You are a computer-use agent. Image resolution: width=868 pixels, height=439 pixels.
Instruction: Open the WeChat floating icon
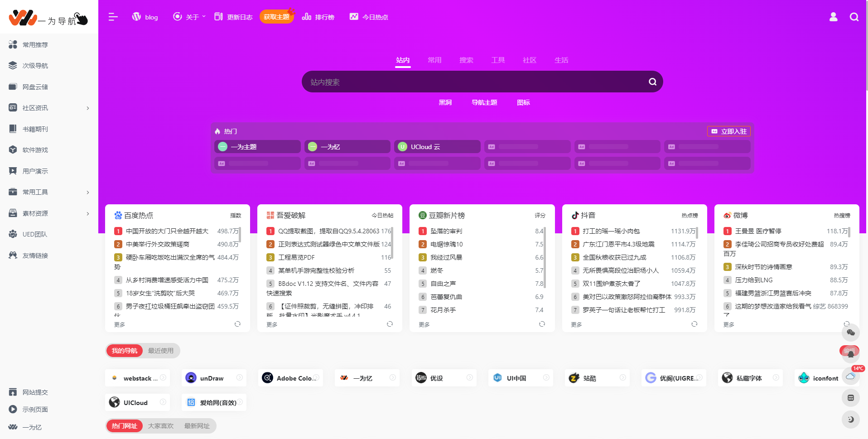tap(850, 333)
